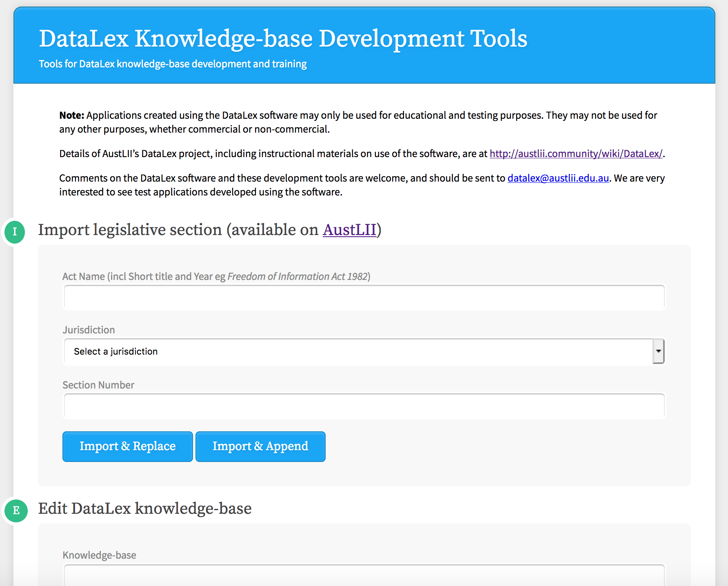Click the Import & Replace button
This screenshot has height=586, width=728.
coord(128,446)
